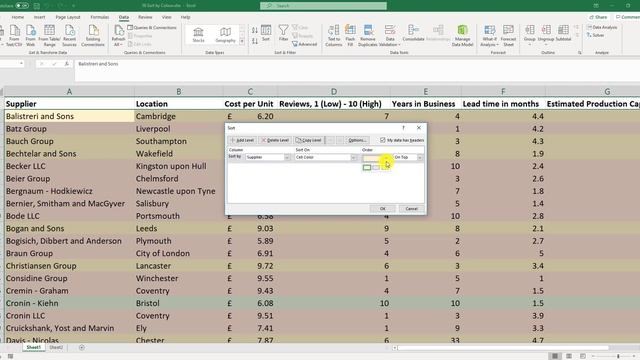
Task: Click Add Level button
Action: click(242, 140)
